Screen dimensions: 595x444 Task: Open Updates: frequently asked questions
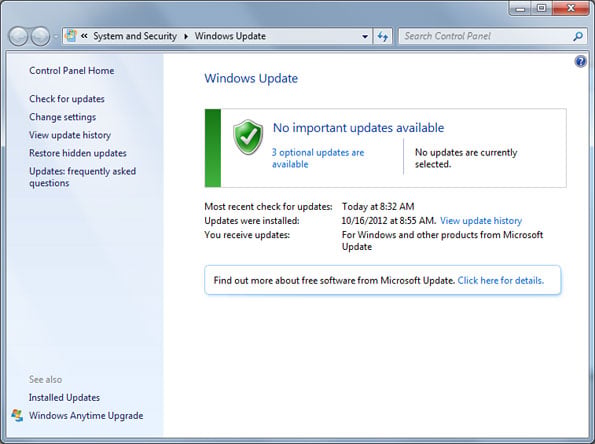point(82,177)
